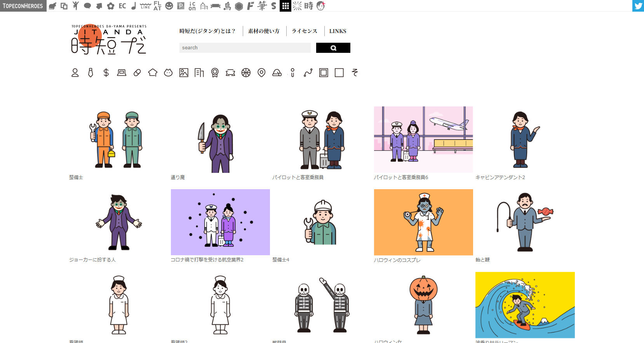Screen dimensions: 644x343
Task: Choose the banner scroll category icon
Action: click(230, 73)
